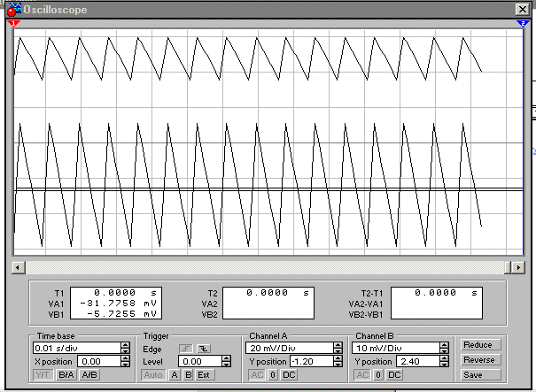This screenshot has height=392, width=536.
Task: Set Channel A coupling to DC
Action: point(289,375)
